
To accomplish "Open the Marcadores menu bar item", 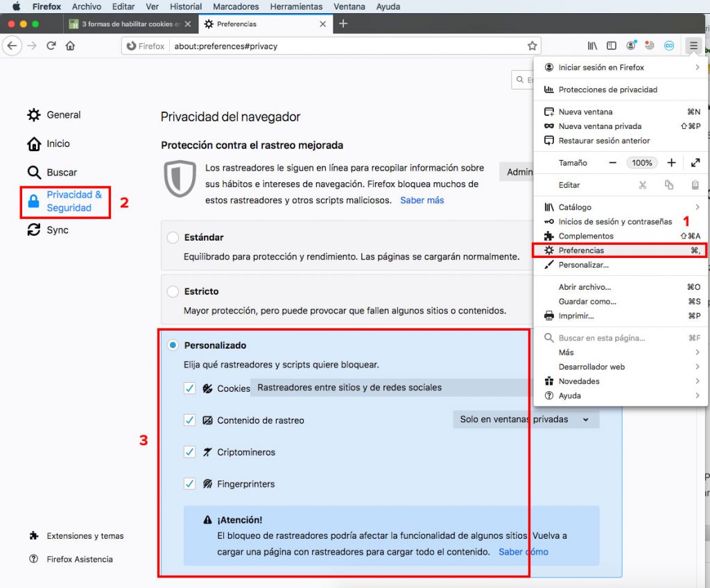I will [236, 7].
